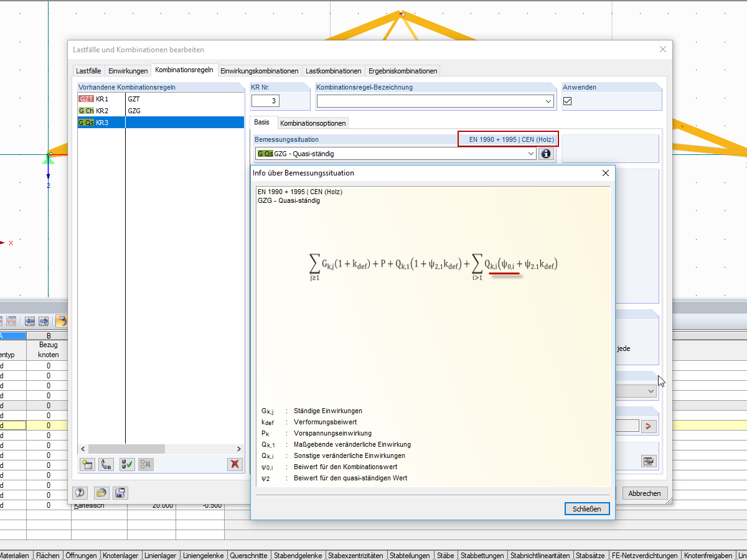Close the Info über Bemessungssituation dialog with X
This screenshot has height=560, width=747.
[x=606, y=173]
